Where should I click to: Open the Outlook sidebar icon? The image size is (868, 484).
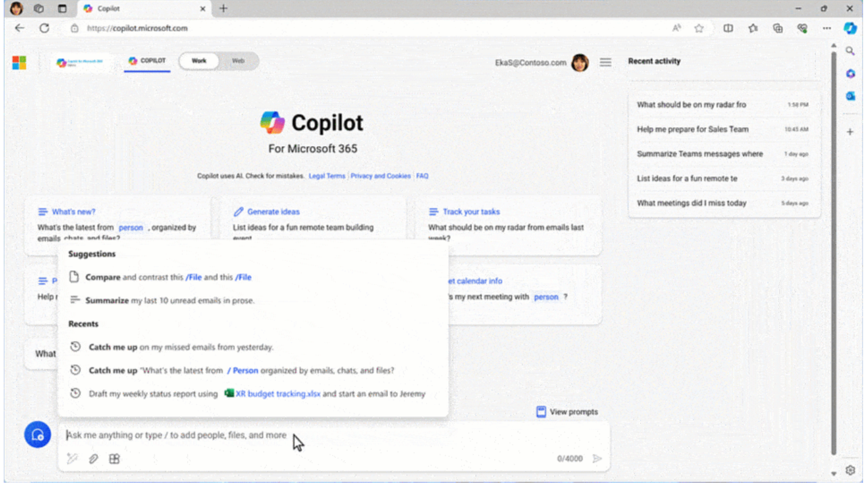point(850,96)
